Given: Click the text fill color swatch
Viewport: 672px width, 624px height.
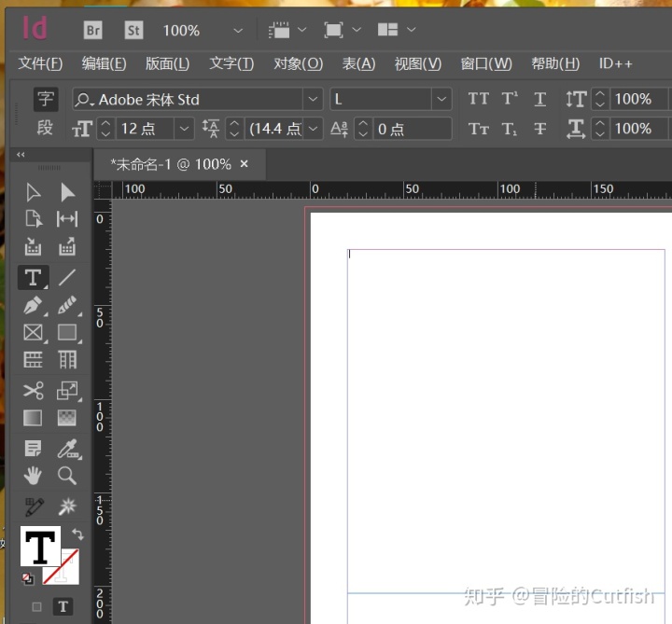Looking at the screenshot, I should point(40,547).
